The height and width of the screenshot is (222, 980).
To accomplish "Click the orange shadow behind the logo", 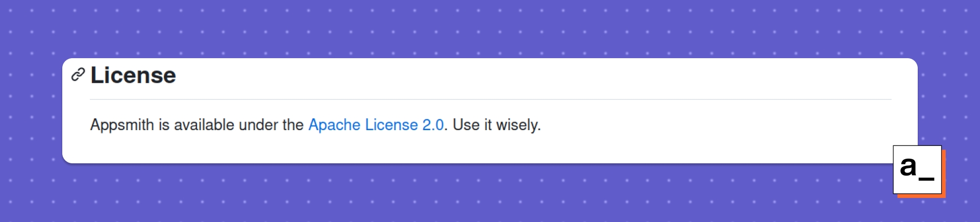I will click(x=944, y=174).
